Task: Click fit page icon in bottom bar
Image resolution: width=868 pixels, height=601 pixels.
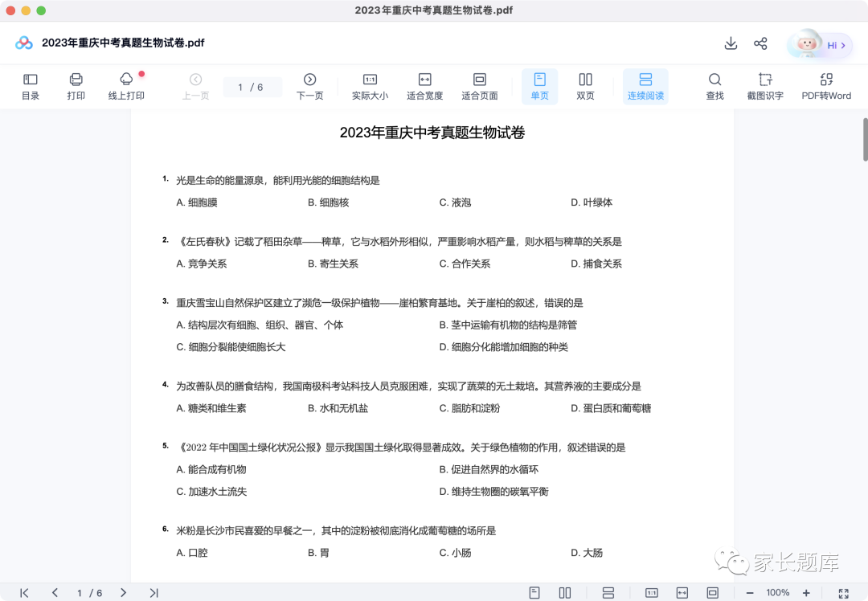Action: [712, 593]
